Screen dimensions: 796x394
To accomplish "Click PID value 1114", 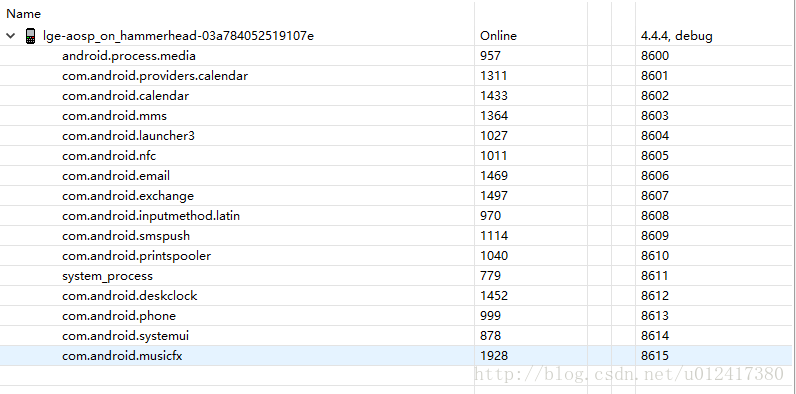I will click(x=494, y=236).
